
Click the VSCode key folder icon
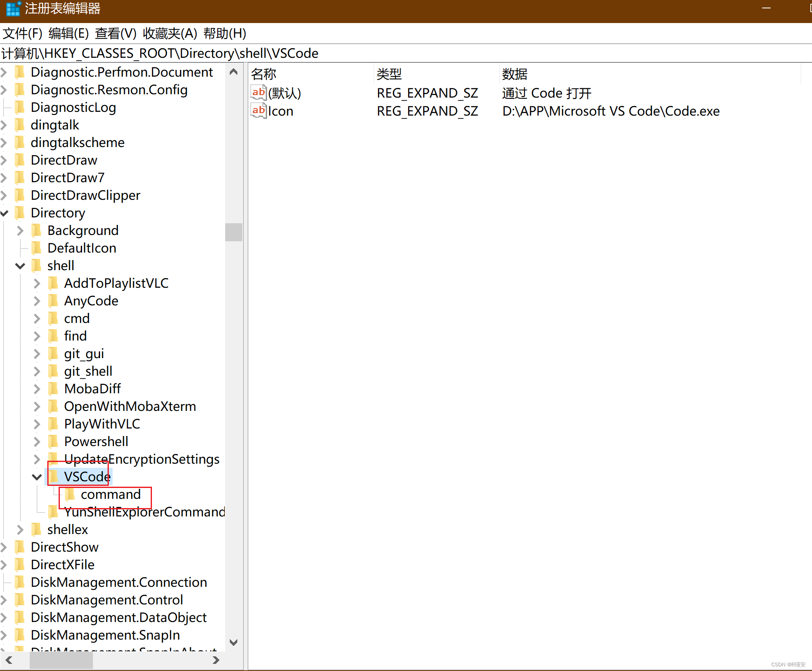coord(53,477)
